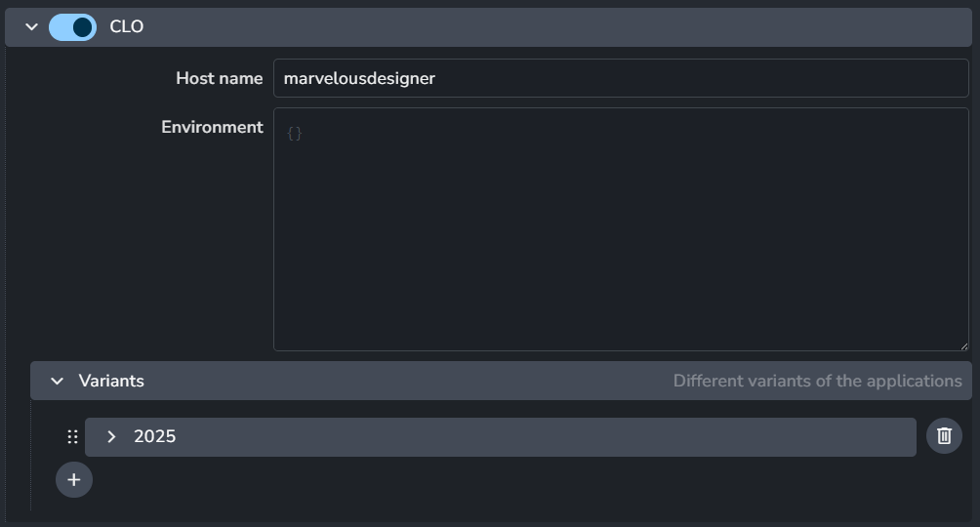Focus the Environment JSON text area
The height and width of the screenshot is (527, 980).
click(621, 228)
